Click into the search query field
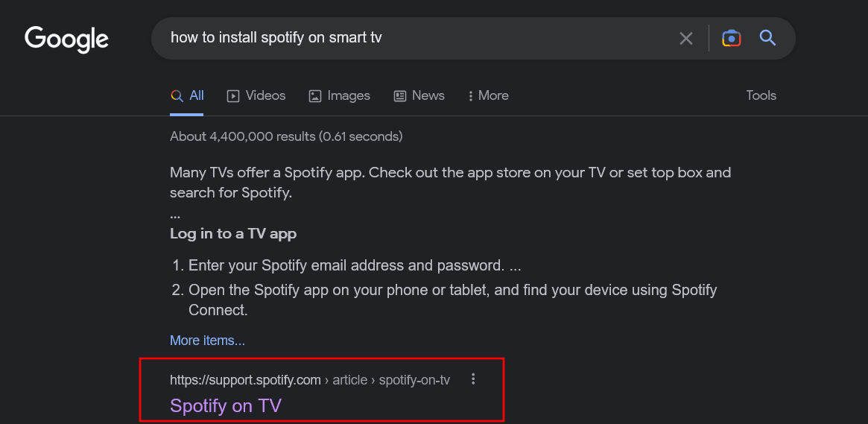Screen dimensions: 868x424 point(410,38)
